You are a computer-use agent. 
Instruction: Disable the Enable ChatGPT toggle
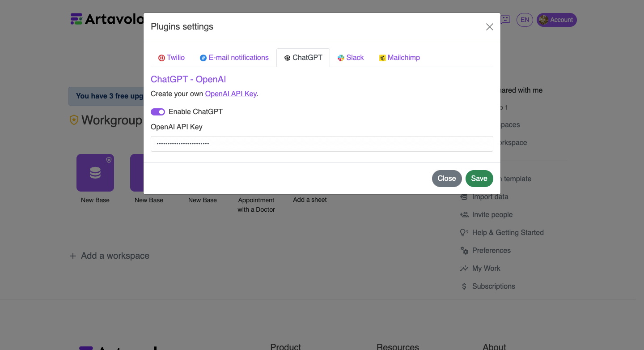coord(157,111)
